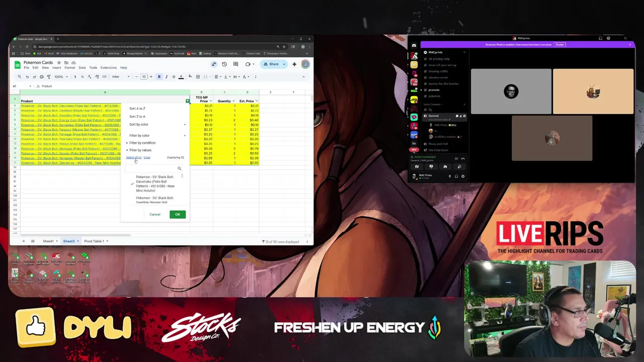Screen dimensions: 644x362
Task: Mute microphone in Discord user panel
Action: [450, 176]
